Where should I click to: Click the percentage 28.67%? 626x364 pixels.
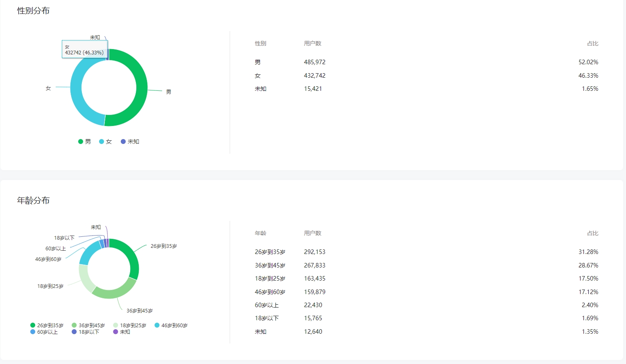588,265
